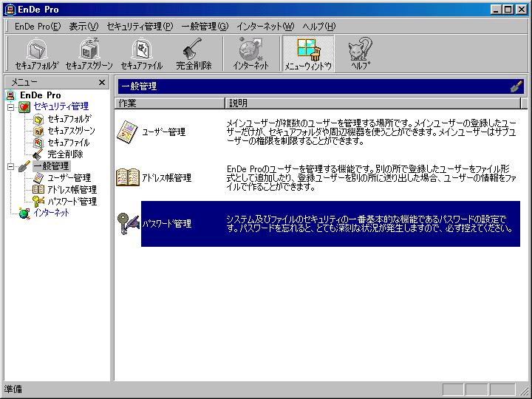This screenshot has width=532, height=399.
Task: Click the パスワード管理 key list icon
Action: point(129,224)
